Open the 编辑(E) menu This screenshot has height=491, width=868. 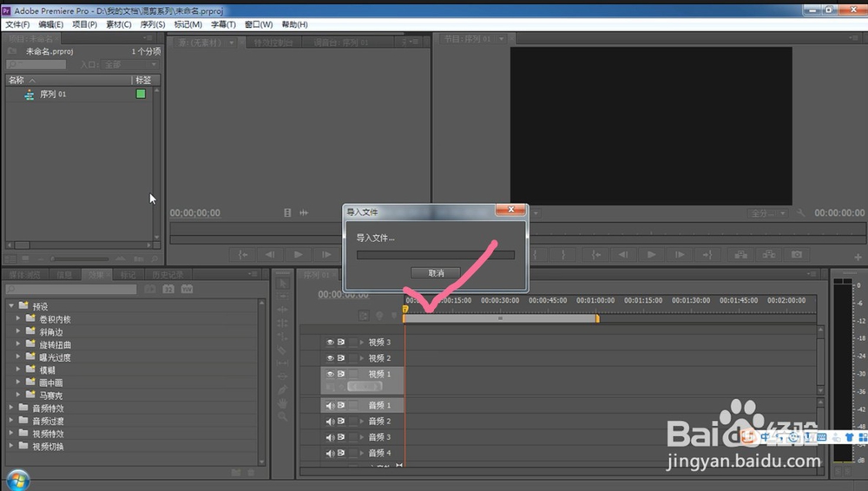coord(50,24)
